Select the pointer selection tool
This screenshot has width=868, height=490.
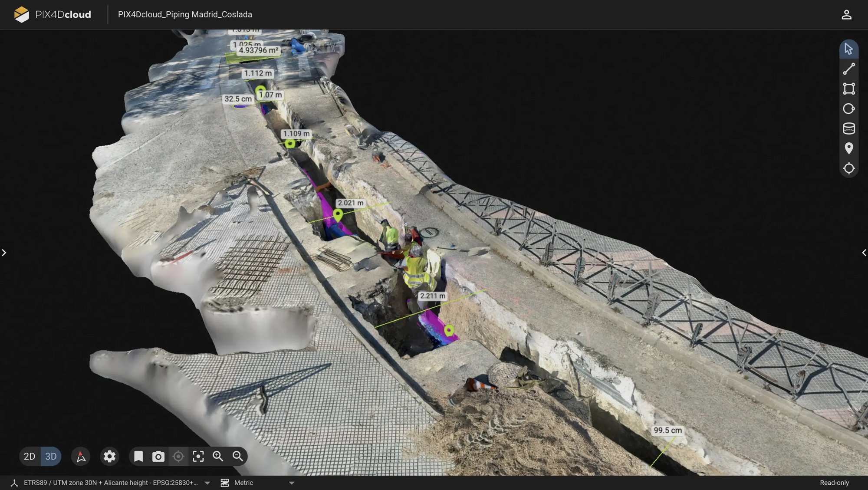(848, 49)
